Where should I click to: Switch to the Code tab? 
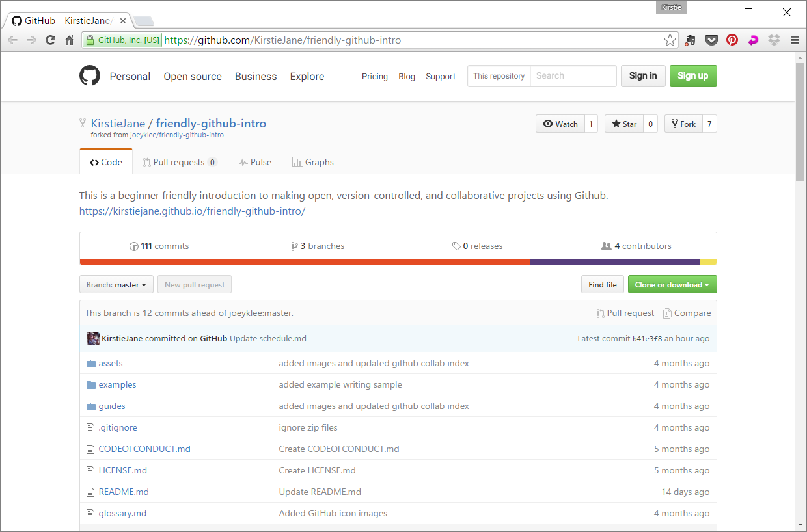[x=106, y=162]
